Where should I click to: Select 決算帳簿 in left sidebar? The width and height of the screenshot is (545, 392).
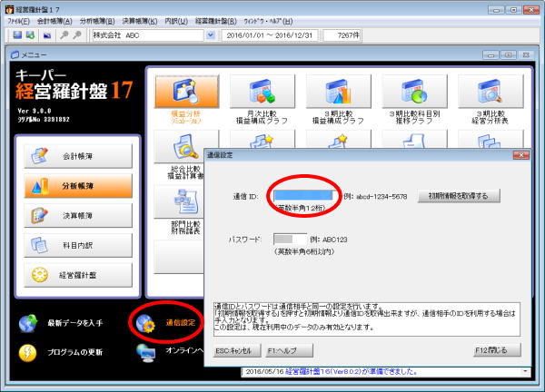tap(78, 216)
